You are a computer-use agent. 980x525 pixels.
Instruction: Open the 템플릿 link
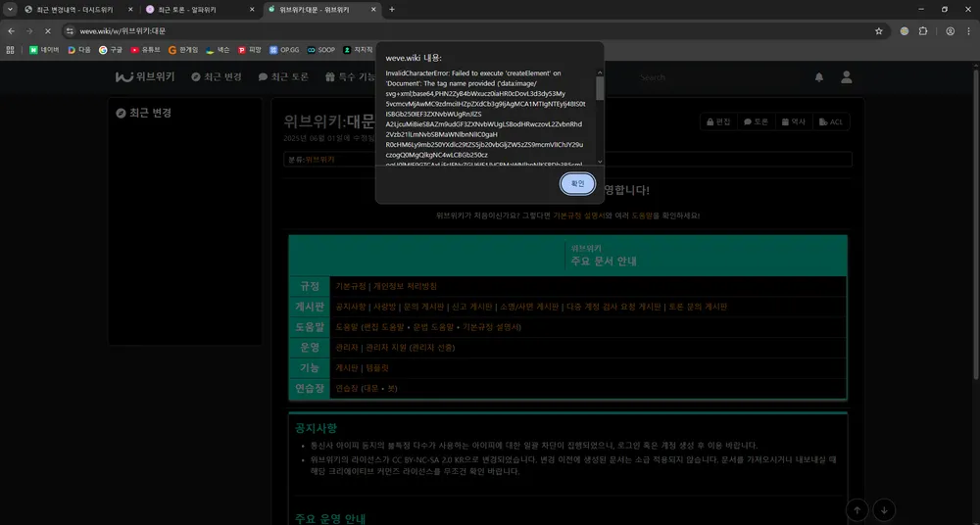(377, 368)
